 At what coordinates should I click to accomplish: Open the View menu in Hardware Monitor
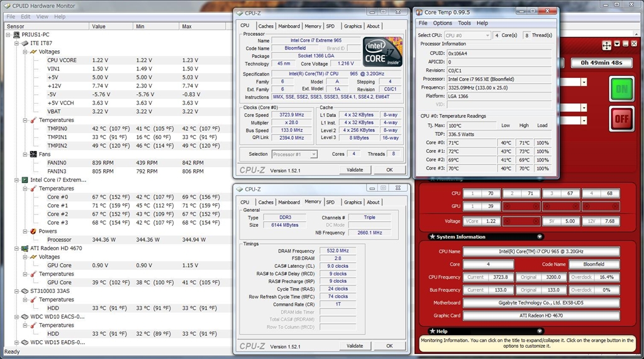click(42, 16)
